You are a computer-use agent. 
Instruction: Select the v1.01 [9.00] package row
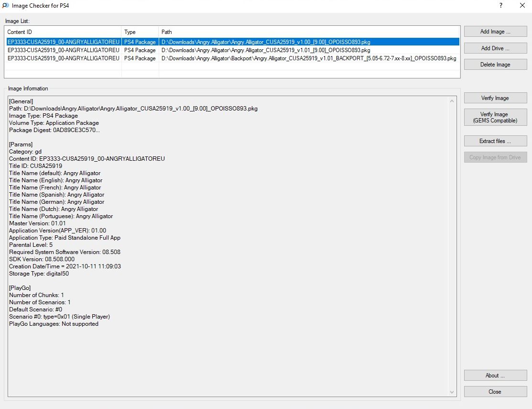click(x=233, y=50)
